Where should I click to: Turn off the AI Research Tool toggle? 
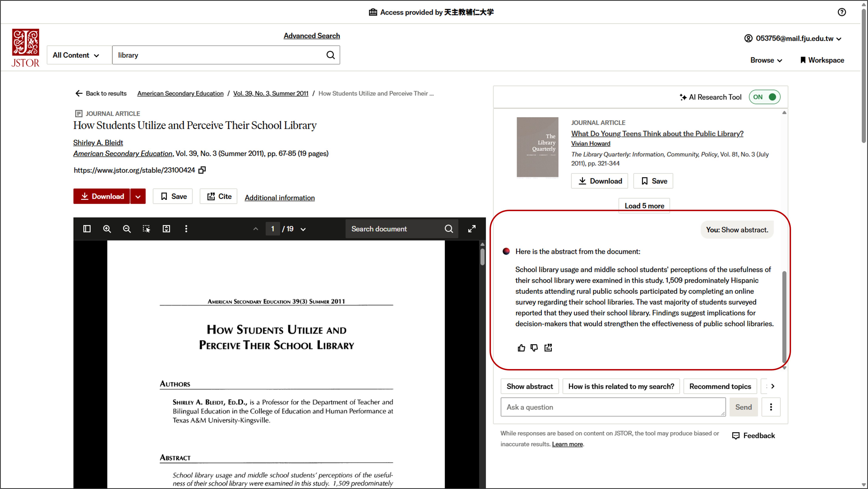point(764,97)
